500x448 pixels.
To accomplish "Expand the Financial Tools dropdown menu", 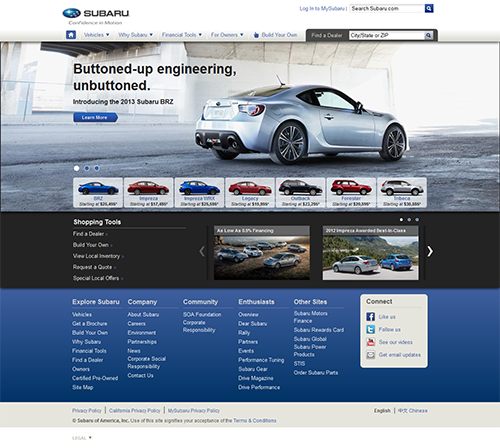I will 182,35.
